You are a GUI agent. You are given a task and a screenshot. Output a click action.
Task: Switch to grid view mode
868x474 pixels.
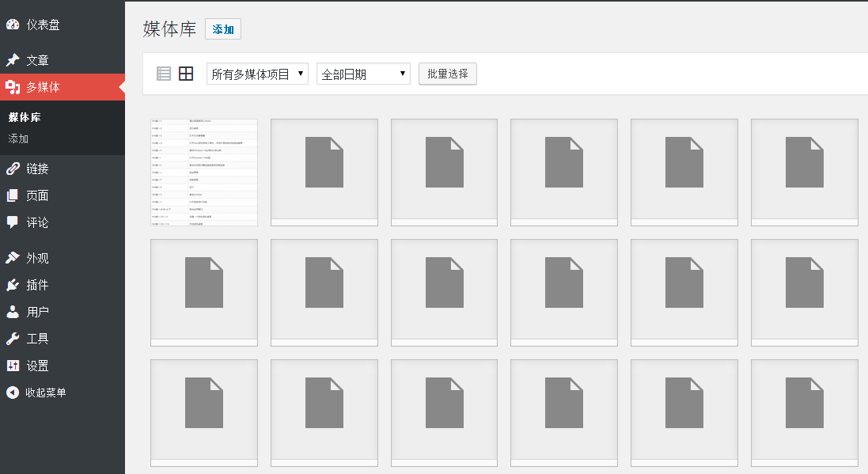pyautogui.click(x=186, y=74)
